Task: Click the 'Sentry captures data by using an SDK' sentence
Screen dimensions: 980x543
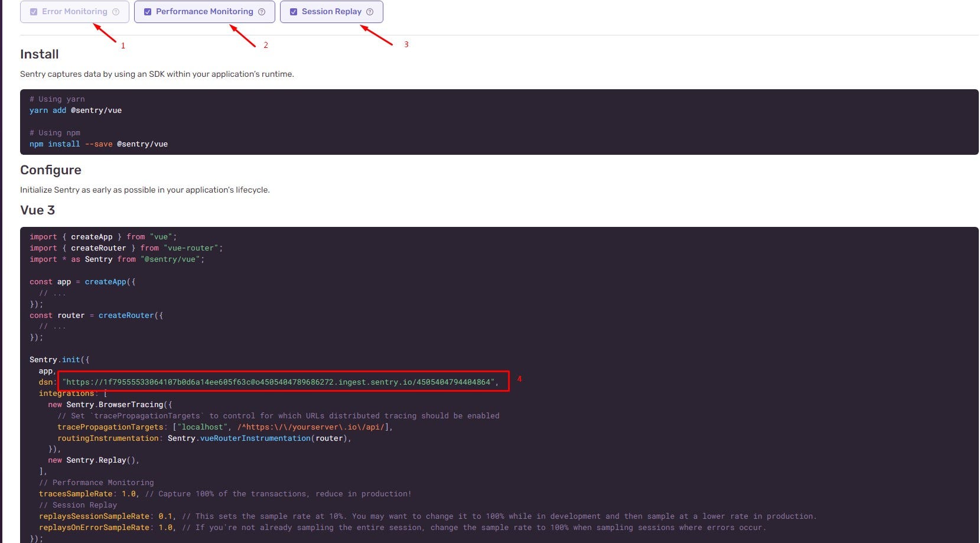Action: (x=157, y=74)
